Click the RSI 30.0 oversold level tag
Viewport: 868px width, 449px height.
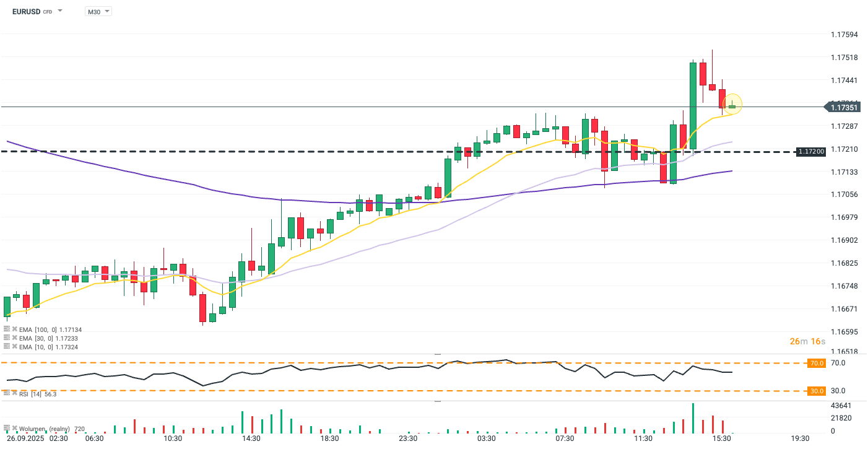pos(817,391)
